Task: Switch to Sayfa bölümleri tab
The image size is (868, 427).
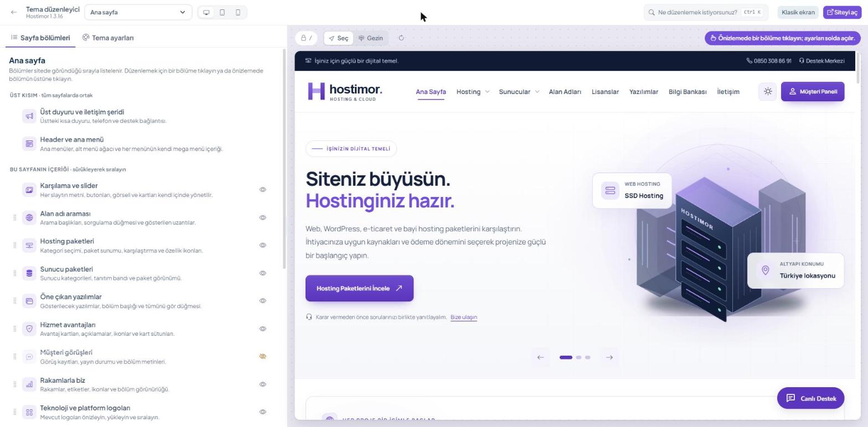Action: [x=40, y=38]
